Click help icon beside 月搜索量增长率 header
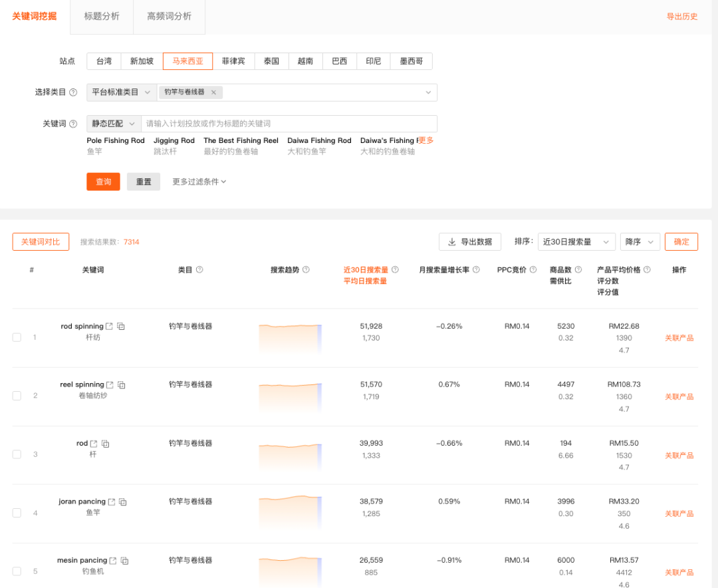Image resolution: width=718 pixels, height=588 pixels. [476, 269]
